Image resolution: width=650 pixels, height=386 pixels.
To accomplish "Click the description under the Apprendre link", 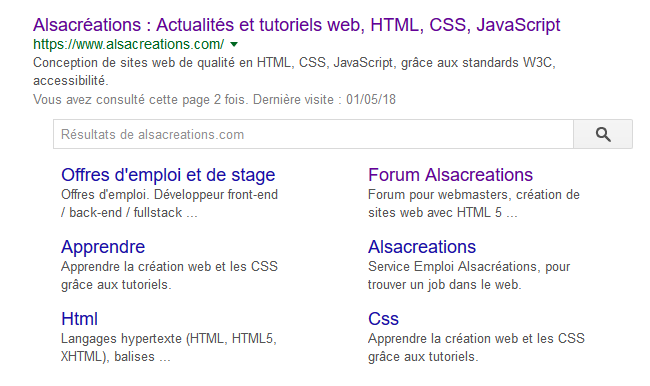I will (x=169, y=275).
